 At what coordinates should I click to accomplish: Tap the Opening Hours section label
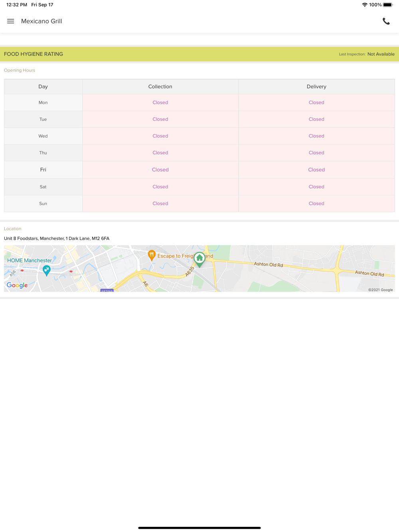20,70
